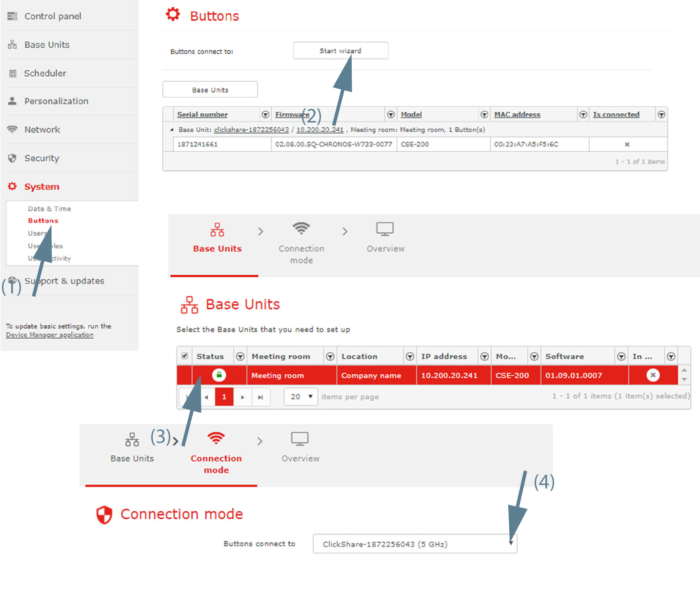The image size is (700, 590).
Task: Jump to the last page in pagination
Action: tap(260, 397)
